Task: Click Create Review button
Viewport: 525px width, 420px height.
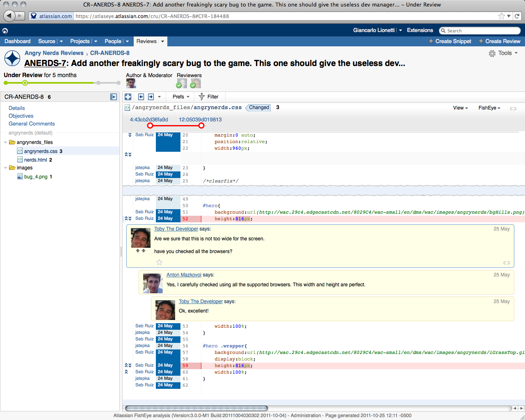Action: (500, 41)
